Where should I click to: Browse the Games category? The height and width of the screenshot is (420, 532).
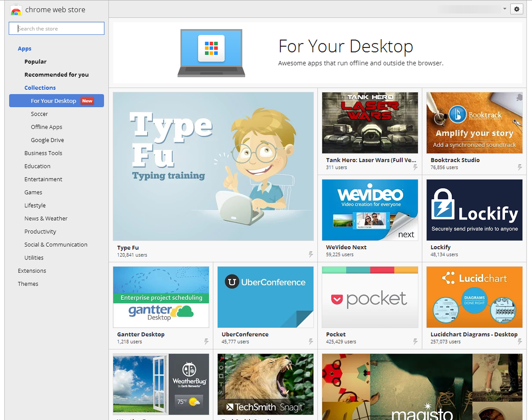(x=33, y=192)
